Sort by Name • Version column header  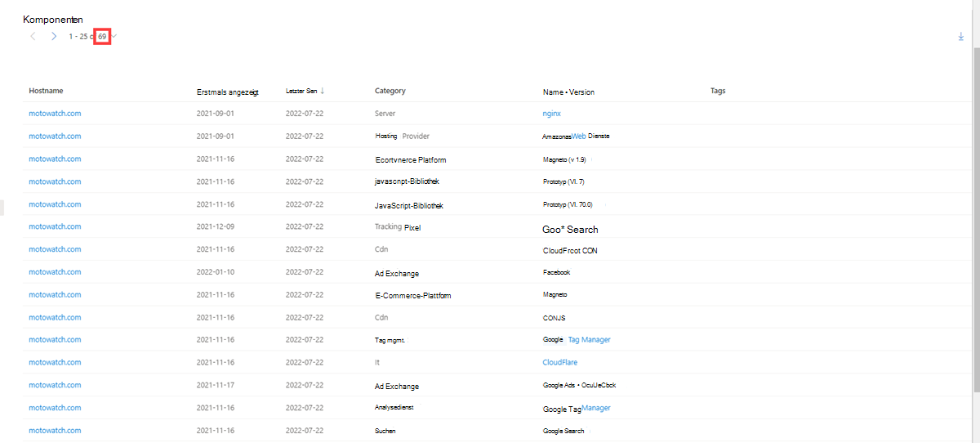(x=568, y=92)
